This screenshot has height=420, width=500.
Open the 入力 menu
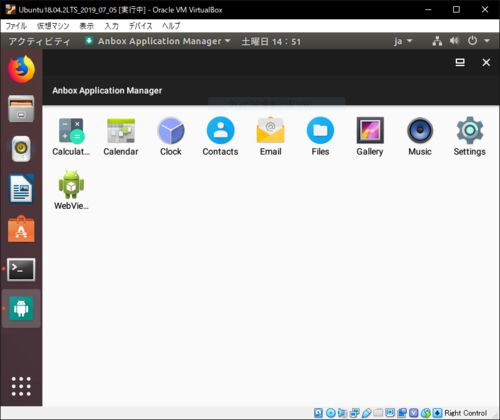pos(111,26)
